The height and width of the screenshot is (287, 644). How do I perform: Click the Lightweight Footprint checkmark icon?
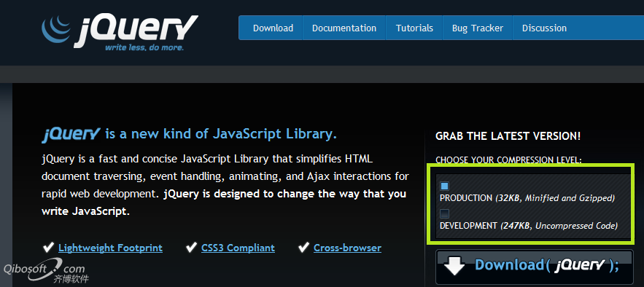pos(48,247)
